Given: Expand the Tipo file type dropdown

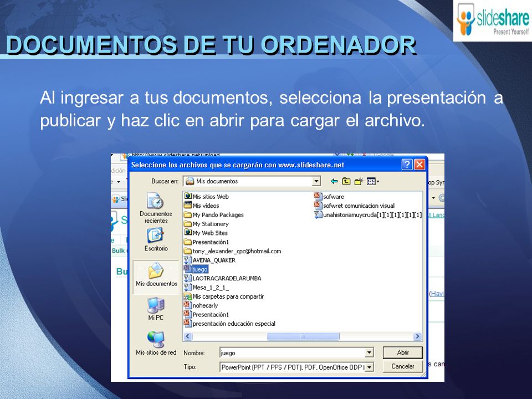Looking at the screenshot, I should click(369, 367).
